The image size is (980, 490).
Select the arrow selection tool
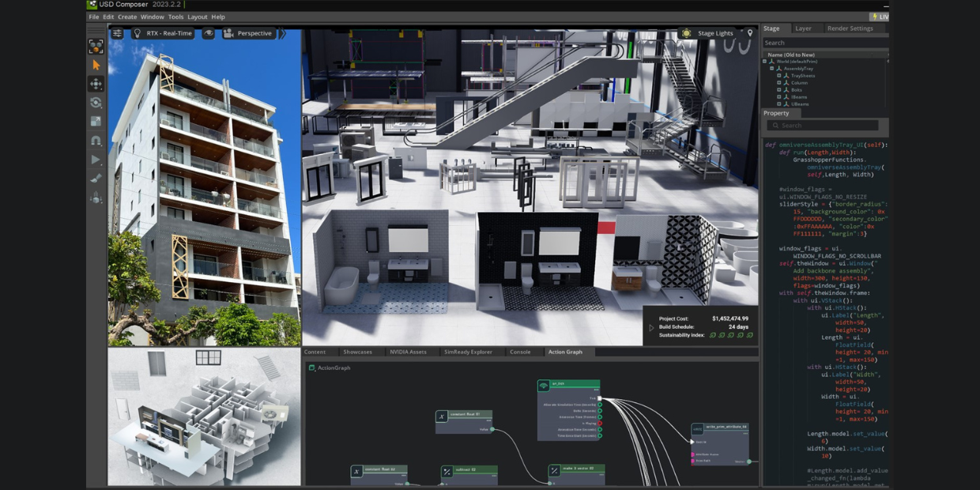click(96, 65)
